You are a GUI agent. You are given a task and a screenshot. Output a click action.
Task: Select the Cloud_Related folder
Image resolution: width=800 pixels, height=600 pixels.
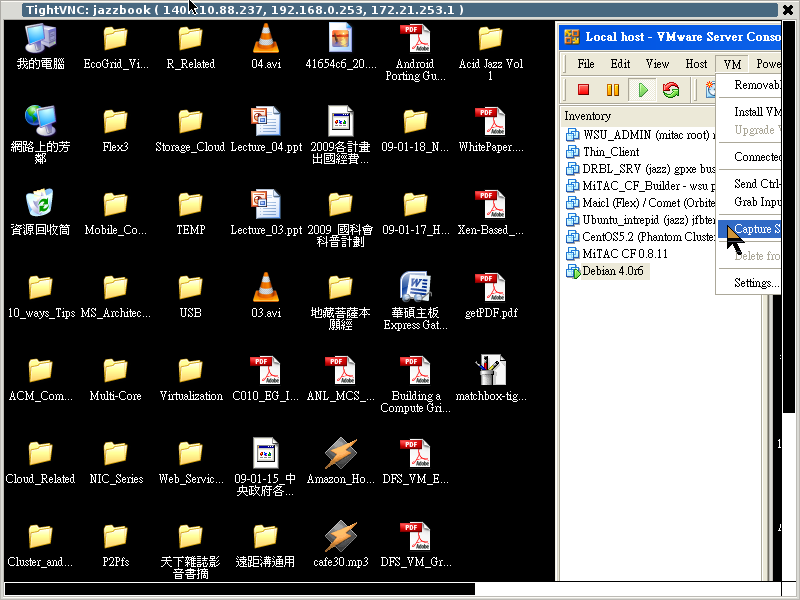pyautogui.click(x=40, y=461)
